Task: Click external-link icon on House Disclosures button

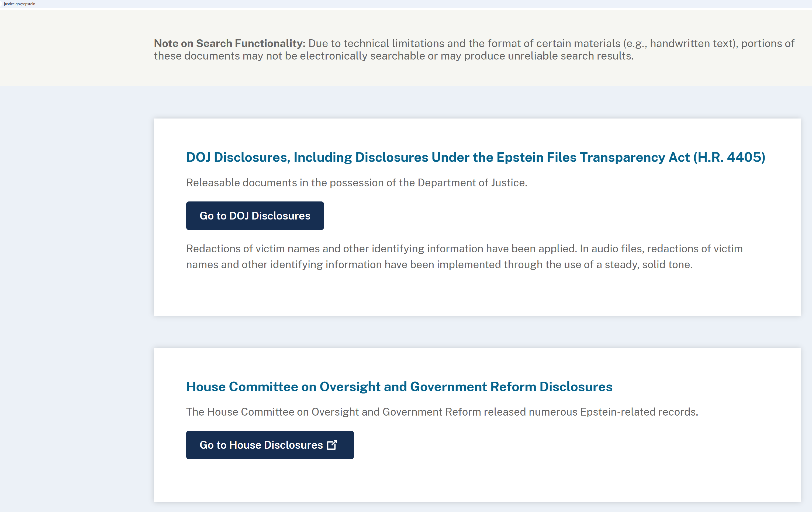Action: click(332, 445)
